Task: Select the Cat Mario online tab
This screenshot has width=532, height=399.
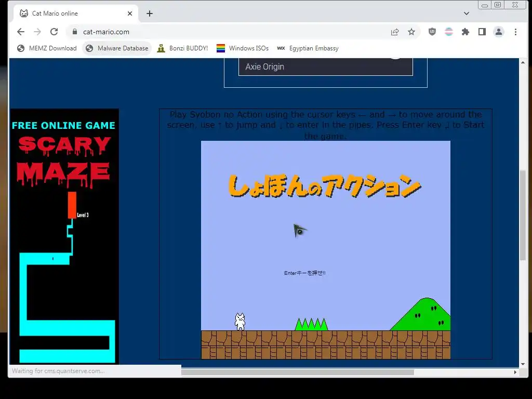Action: (75, 14)
